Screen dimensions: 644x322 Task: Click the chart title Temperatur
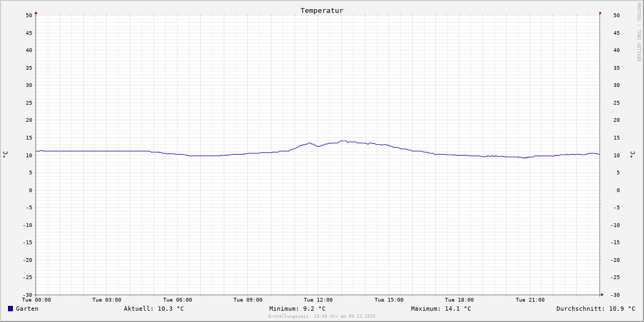pyautogui.click(x=321, y=10)
